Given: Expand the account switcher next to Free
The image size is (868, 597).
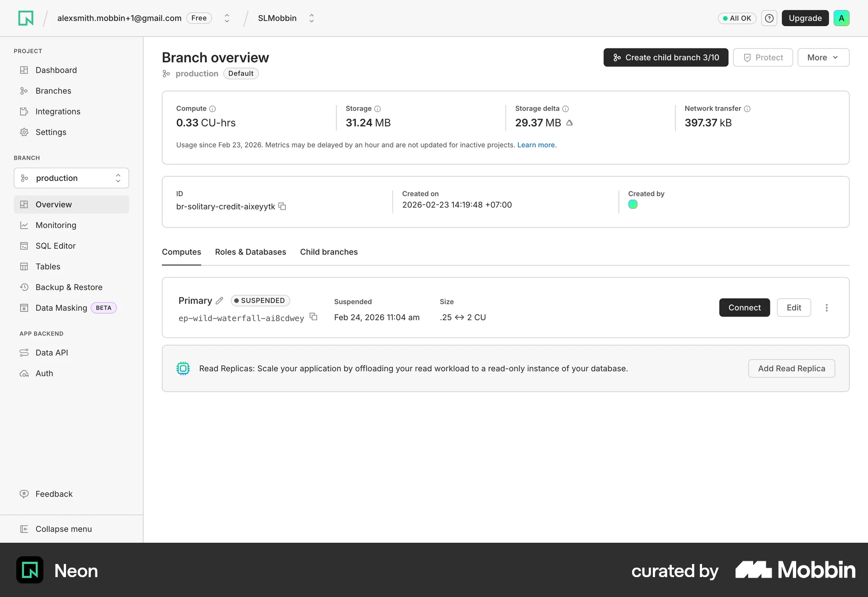Looking at the screenshot, I should 227,18.
